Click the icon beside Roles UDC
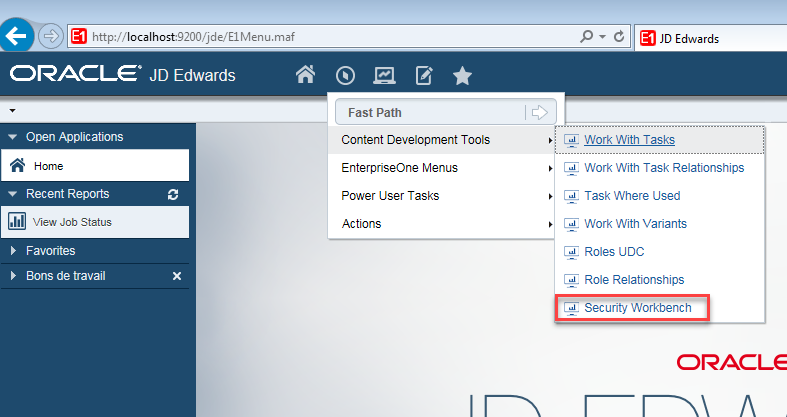Viewport: 787px width, 417px height. pos(571,252)
